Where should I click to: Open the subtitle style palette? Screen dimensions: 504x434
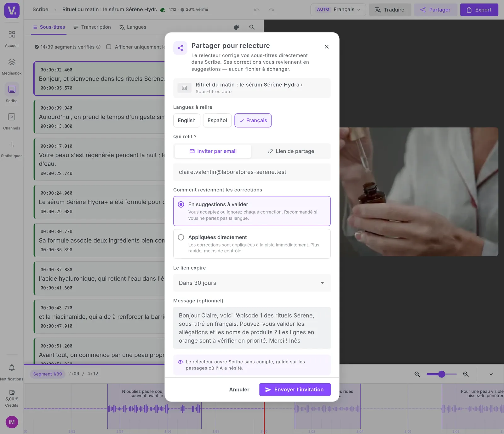point(237,27)
